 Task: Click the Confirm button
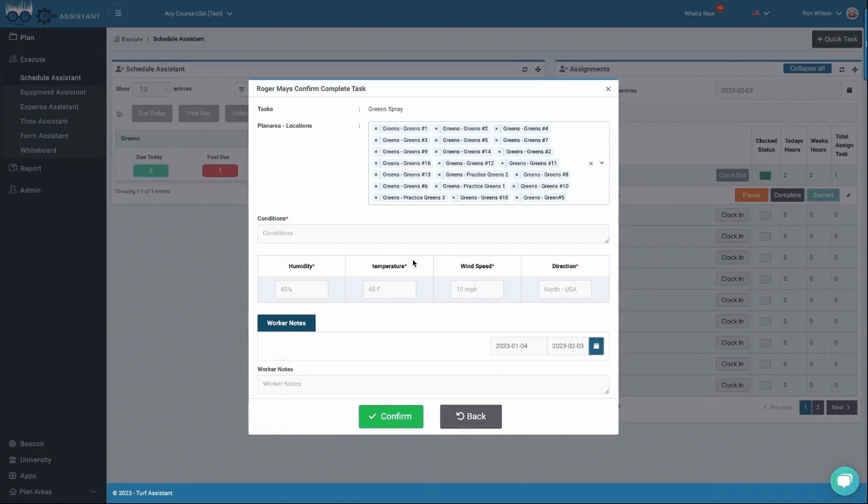click(391, 416)
